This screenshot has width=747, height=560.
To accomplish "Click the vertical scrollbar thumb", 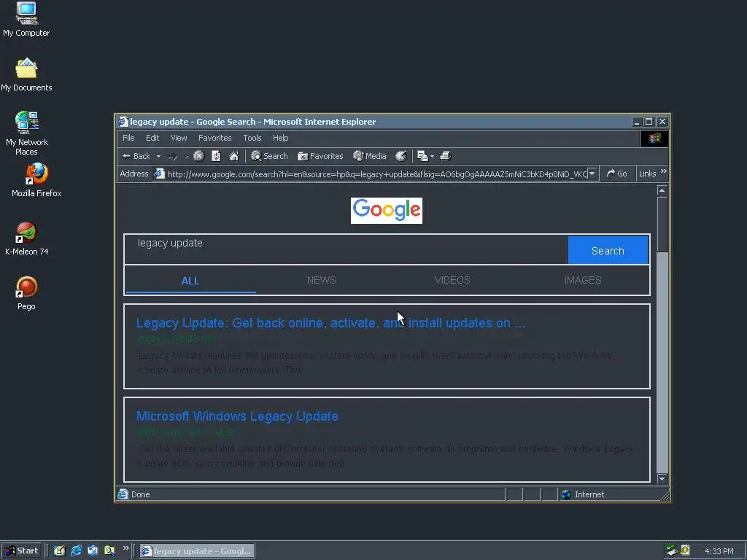I will pos(662,224).
